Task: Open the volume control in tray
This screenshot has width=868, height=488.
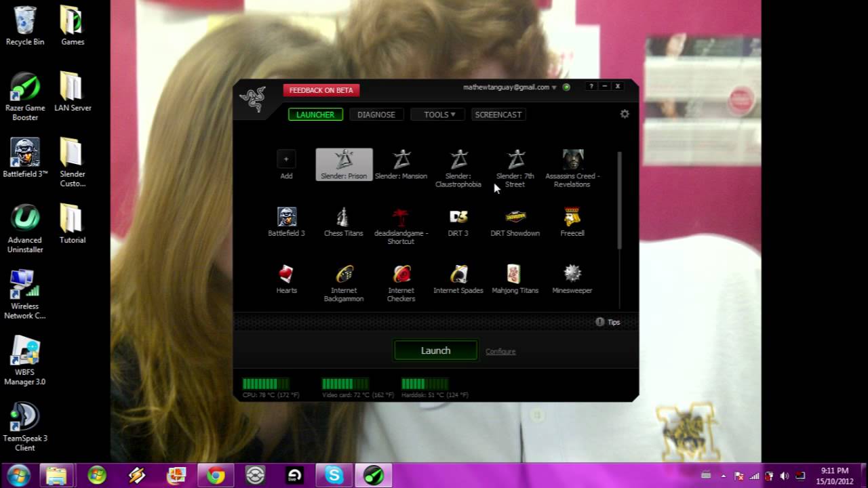Action: click(785, 476)
